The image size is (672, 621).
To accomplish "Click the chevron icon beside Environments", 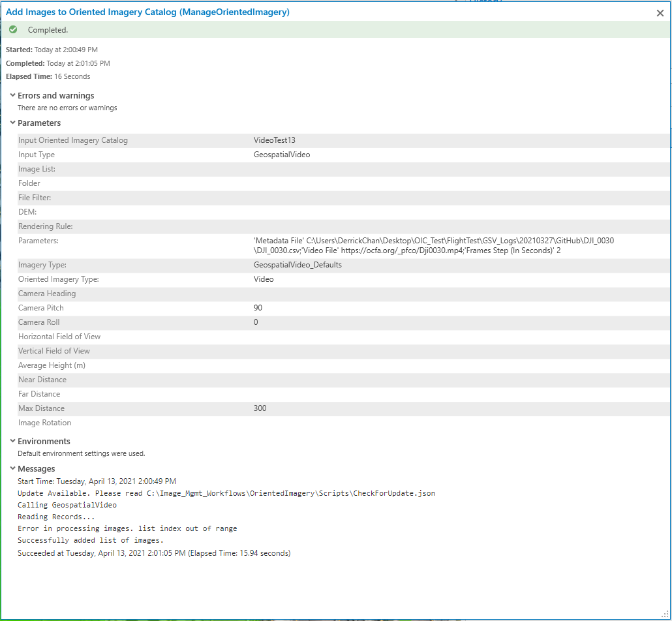I will (x=12, y=441).
